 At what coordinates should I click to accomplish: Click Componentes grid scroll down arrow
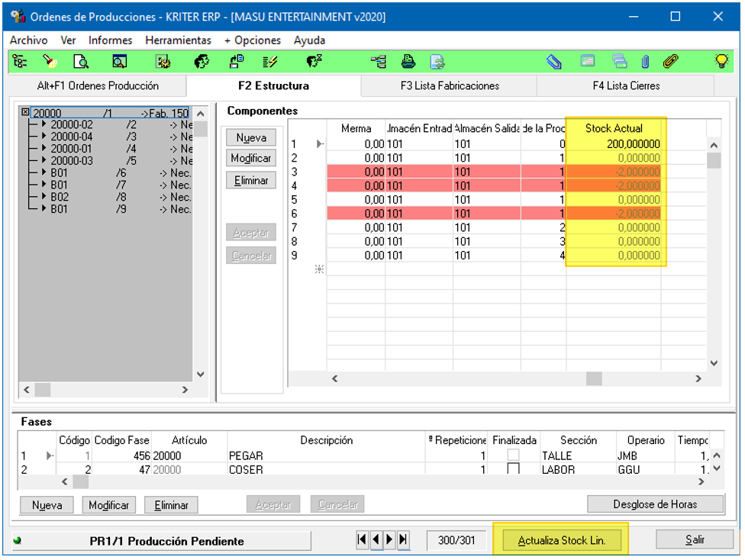click(x=714, y=363)
